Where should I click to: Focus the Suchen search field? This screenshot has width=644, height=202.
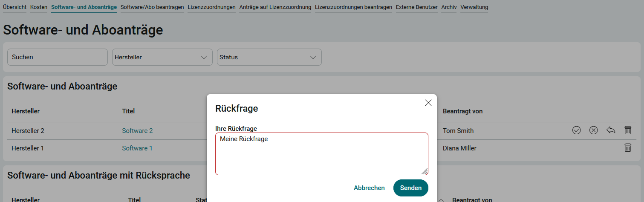pos(58,57)
